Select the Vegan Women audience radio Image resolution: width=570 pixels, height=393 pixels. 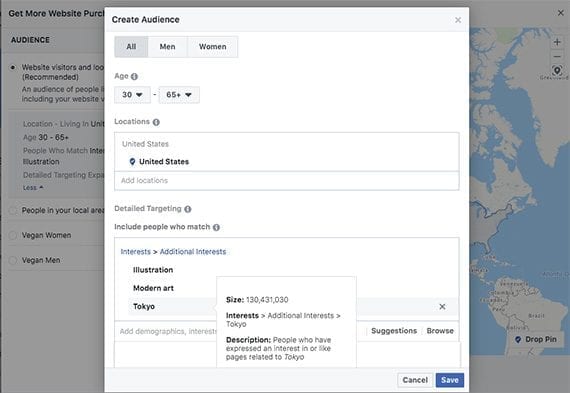13,236
